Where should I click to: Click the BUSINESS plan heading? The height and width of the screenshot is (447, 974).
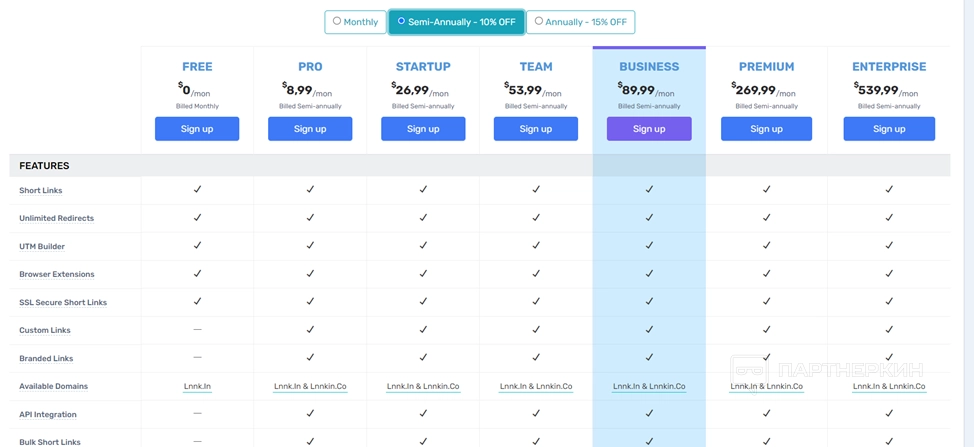649,67
